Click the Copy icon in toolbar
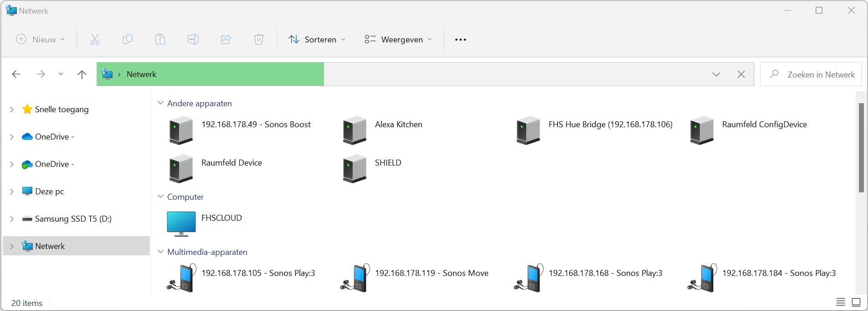868x311 pixels. 128,39
